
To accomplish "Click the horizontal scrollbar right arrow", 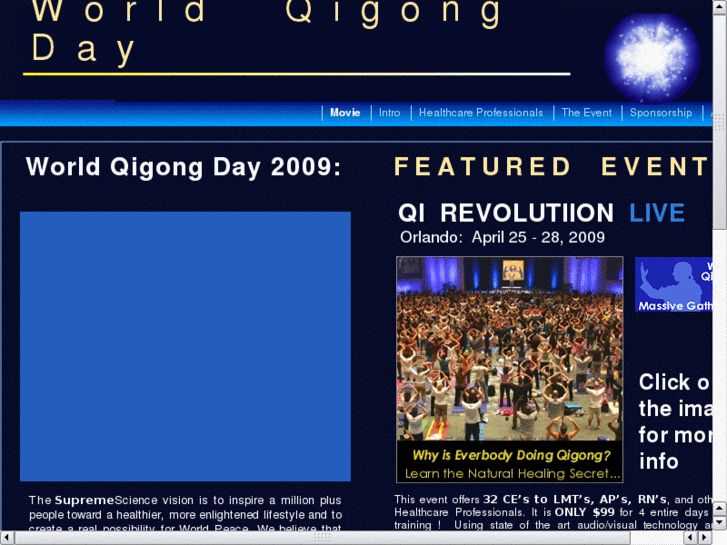I will [x=705, y=538].
